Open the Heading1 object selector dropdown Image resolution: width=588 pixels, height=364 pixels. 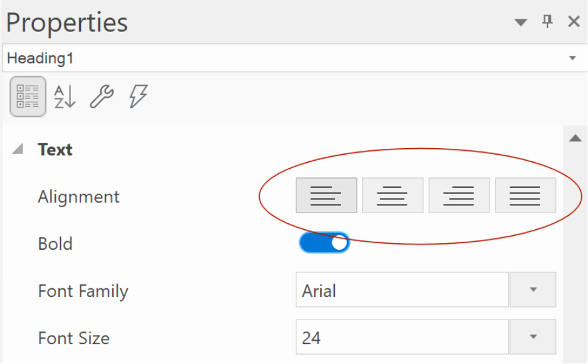(572, 58)
